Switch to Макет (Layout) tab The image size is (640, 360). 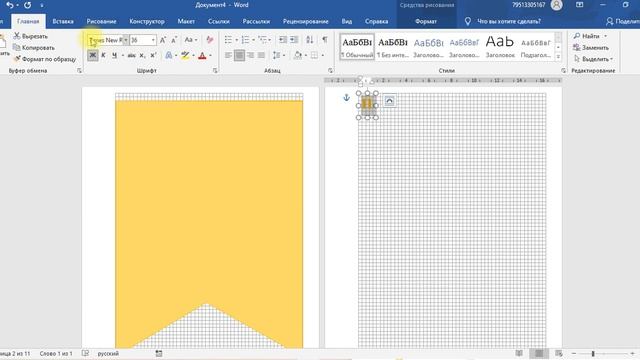186,21
